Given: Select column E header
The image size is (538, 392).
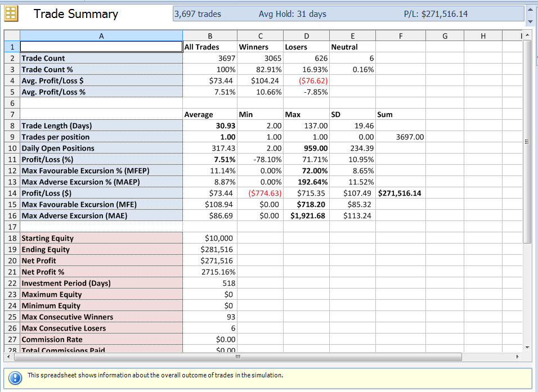Looking at the screenshot, I should (x=353, y=36).
